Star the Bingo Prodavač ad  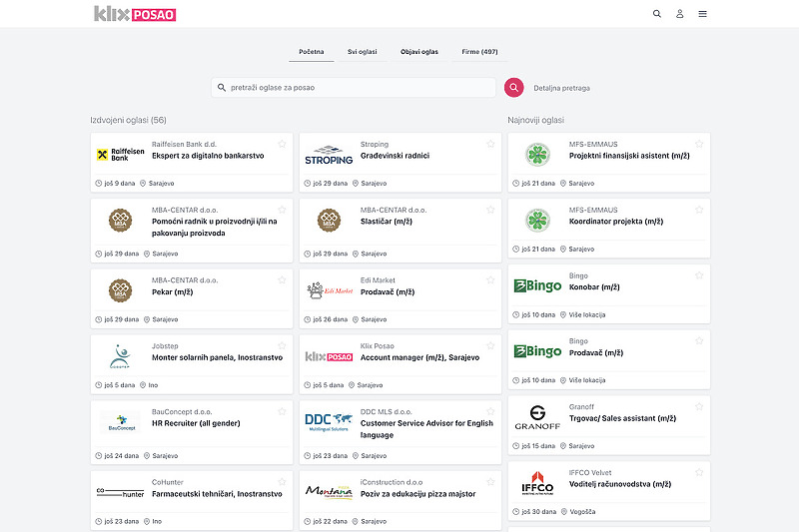tap(699, 340)
